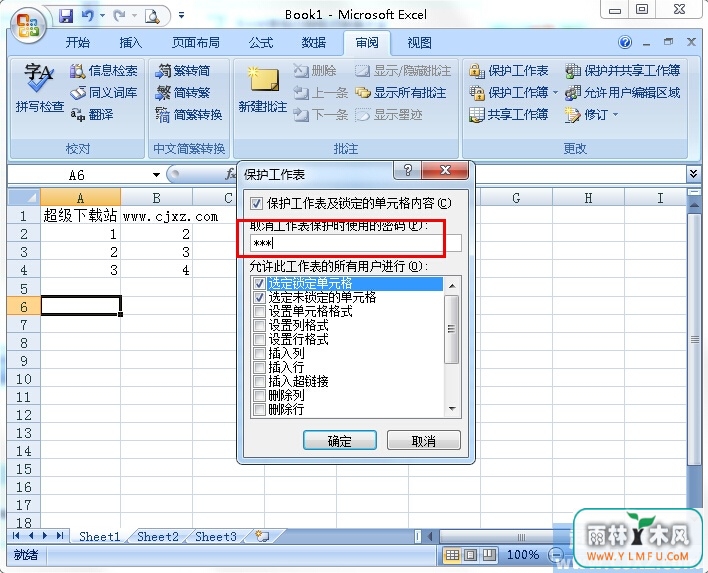708x573 pixels.
Task: Click the dialog list scroll down arrow
Action: (x=452, y=409)
